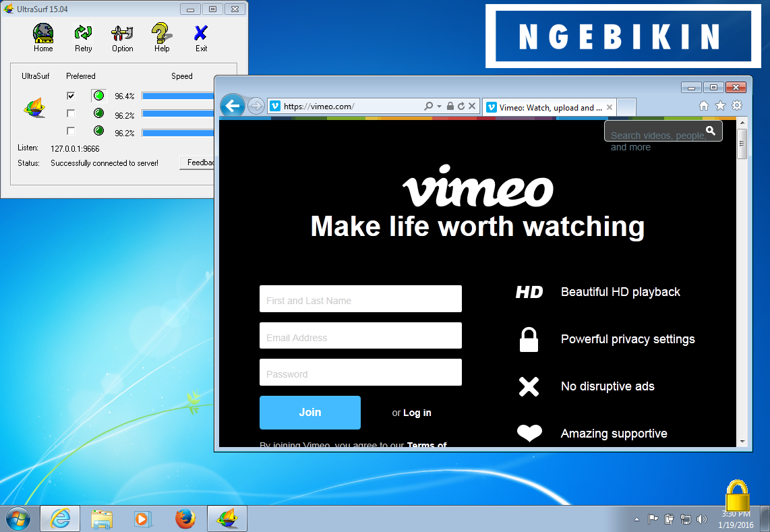The image size is (770, 532).
Task: Click the browser scrollbar down arrow
Action: click(x=742, y=442)
